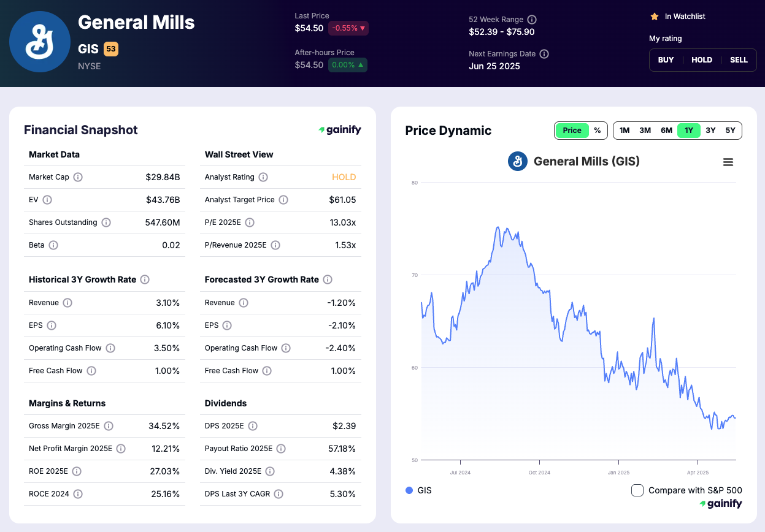Screen dimensions: 765x532
Task: Open the Beta info icon
Action: [53, 245]
